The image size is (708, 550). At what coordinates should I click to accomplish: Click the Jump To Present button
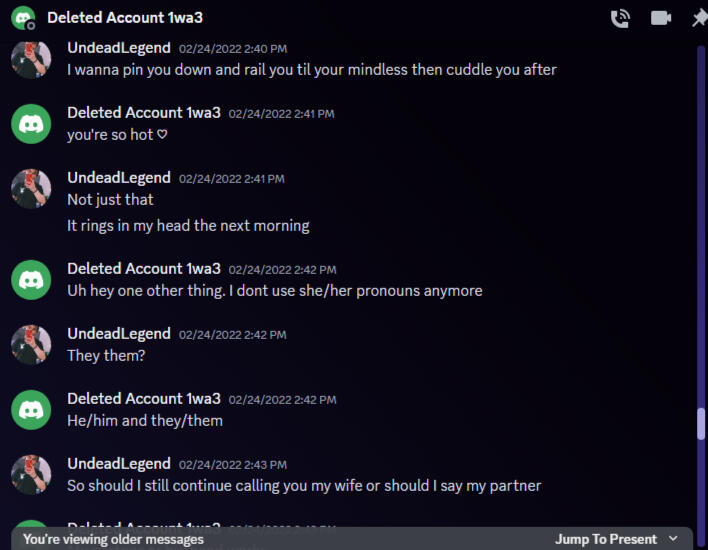pos(606,539)
